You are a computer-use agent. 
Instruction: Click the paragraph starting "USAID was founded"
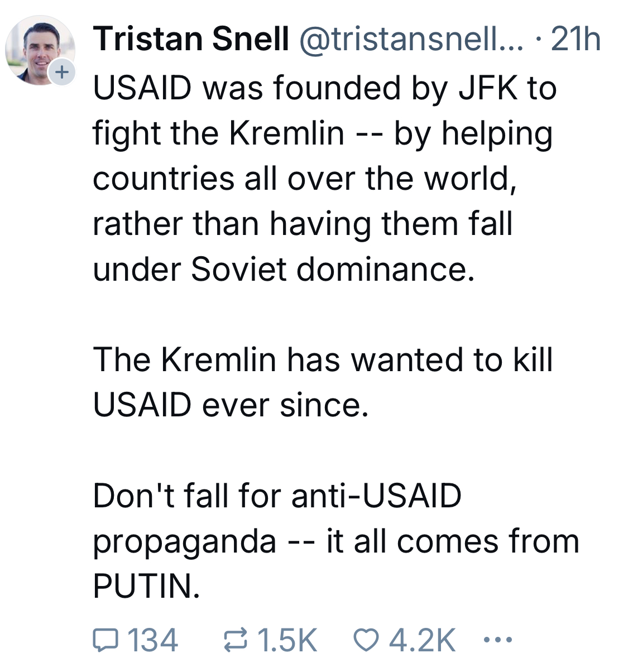(324, 179)
